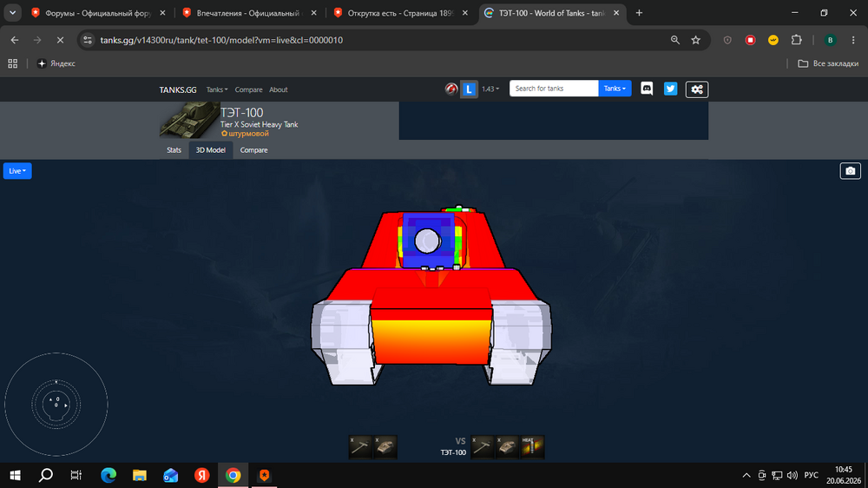This screenshot has width=868, height=488.
Task: Open the Extensions puzzle icon
Action: tap(796, 40)
